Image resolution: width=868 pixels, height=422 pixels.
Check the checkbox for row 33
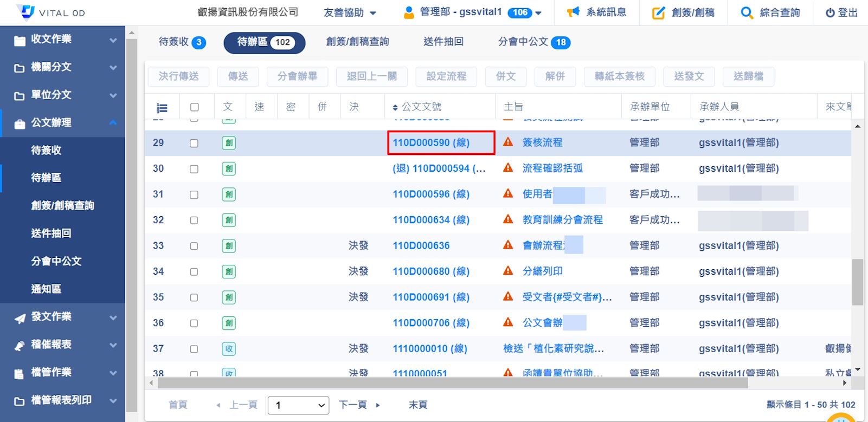coord(194,246)
